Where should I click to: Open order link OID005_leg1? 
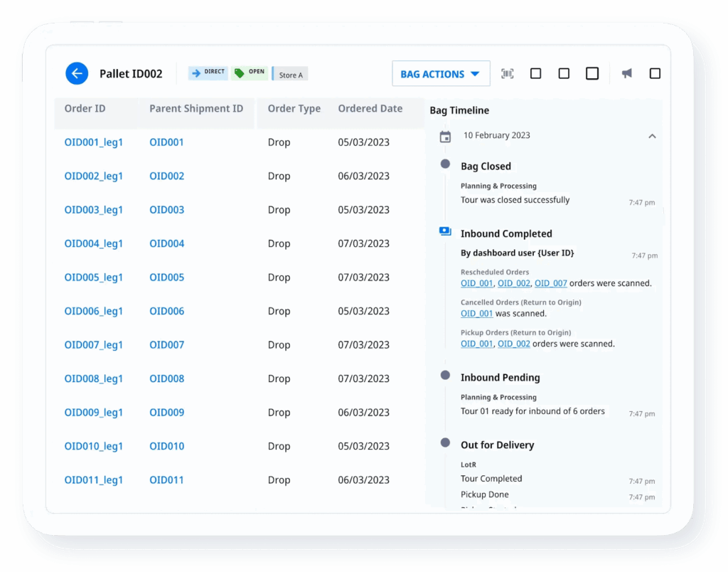click(x=93, y=277)
